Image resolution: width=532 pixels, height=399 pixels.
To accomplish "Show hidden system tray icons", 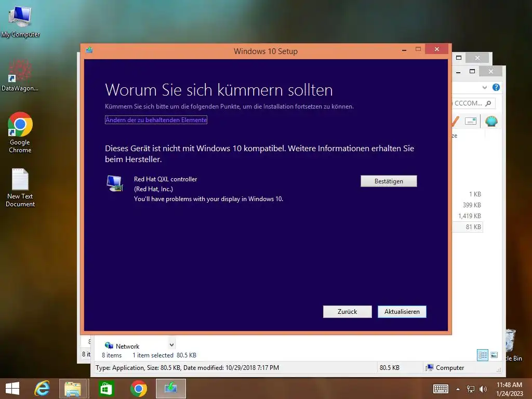I will click(458, 389).
